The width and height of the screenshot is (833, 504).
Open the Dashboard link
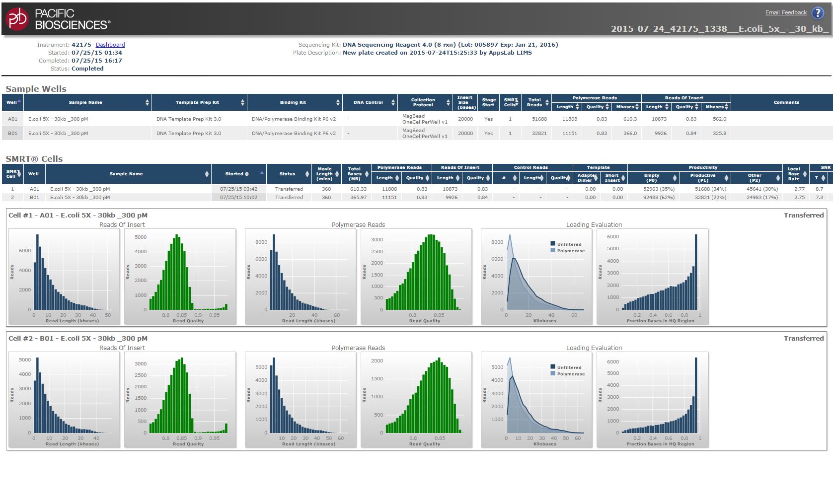[x=110, y=44]
